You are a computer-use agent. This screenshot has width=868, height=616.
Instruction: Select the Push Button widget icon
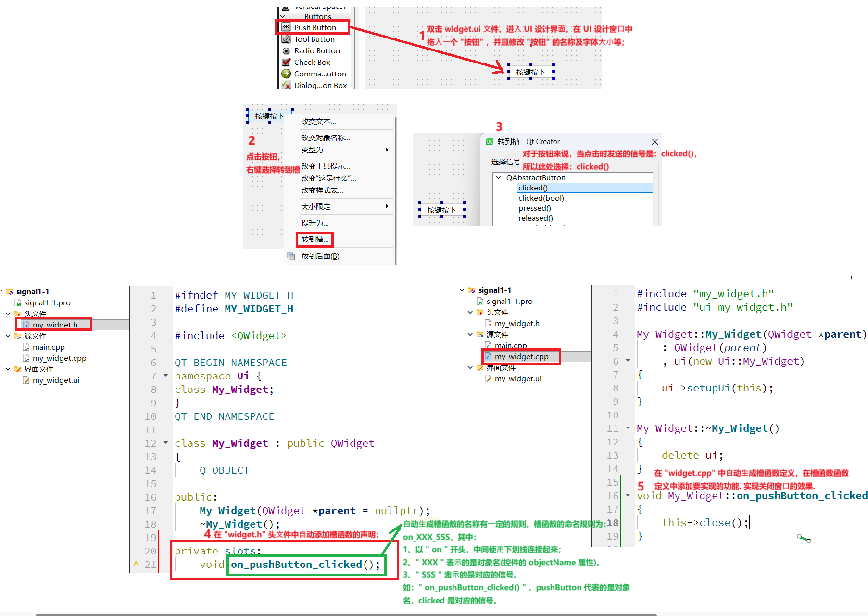286,27
